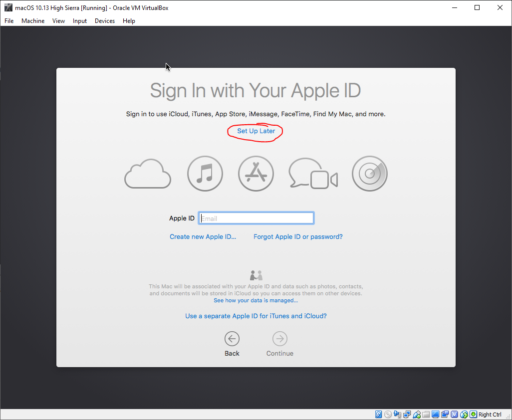Image resolution: width=512 pixels, height=420 pixels.
Task: Click the Back navigation button
Action: [232, 339]
